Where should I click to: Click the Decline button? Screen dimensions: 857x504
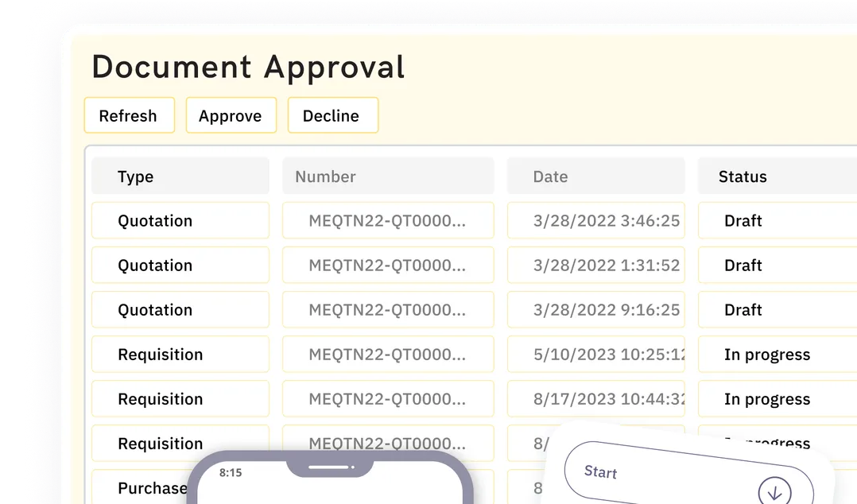point(333,115)
